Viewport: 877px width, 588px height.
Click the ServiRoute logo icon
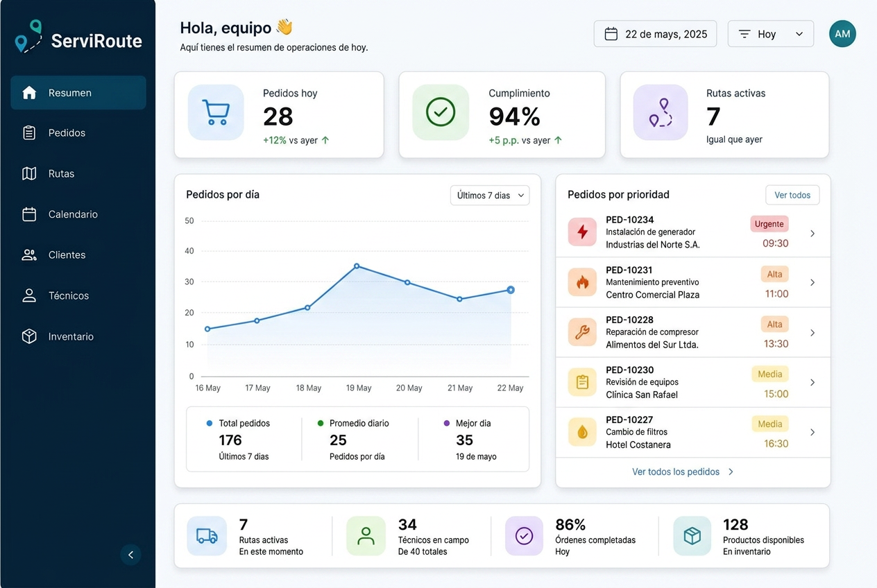(x=29, y=37)
